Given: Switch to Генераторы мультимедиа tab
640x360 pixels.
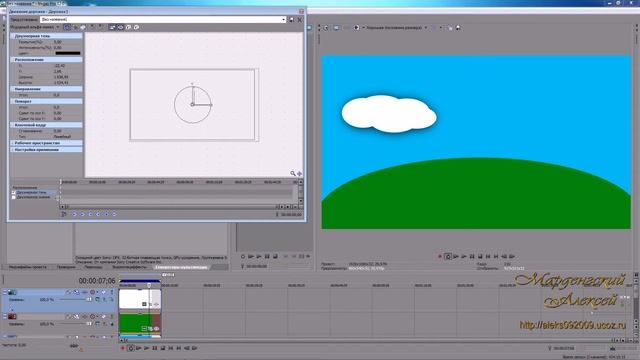Looking at the screenshot, I should coord(181,267).
